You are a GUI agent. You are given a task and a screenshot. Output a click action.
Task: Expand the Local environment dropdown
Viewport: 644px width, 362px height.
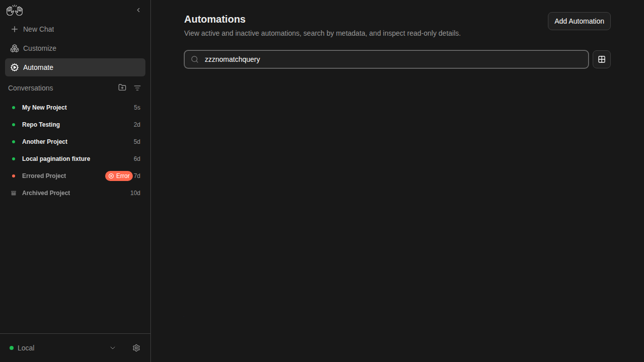pos(63,348)
